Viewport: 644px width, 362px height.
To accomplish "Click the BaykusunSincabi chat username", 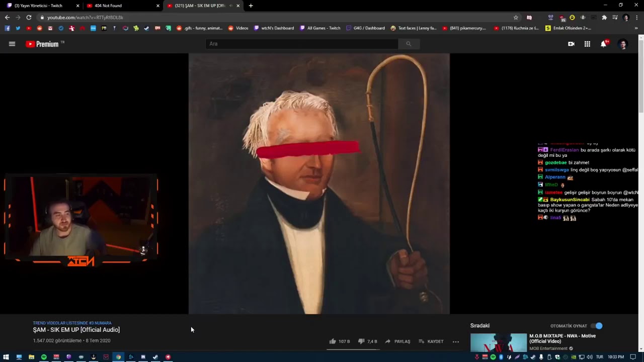I will tap(570, 200).
